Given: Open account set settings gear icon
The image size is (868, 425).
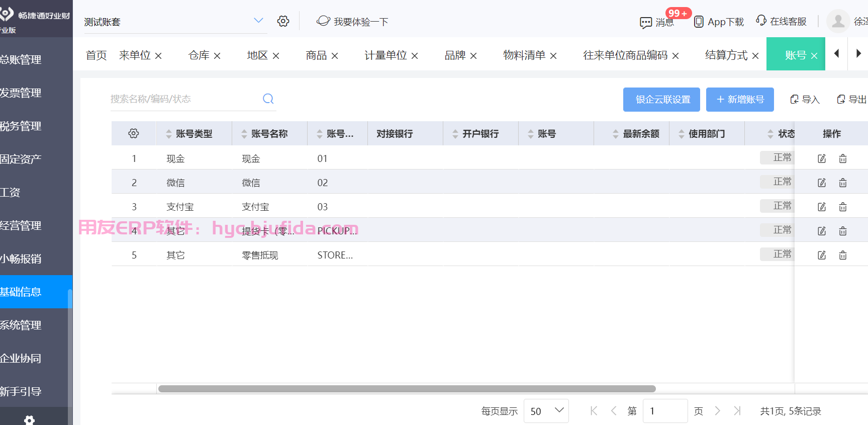Looking at the screenshot, I should pyautogui.click(x=283, y=21).
